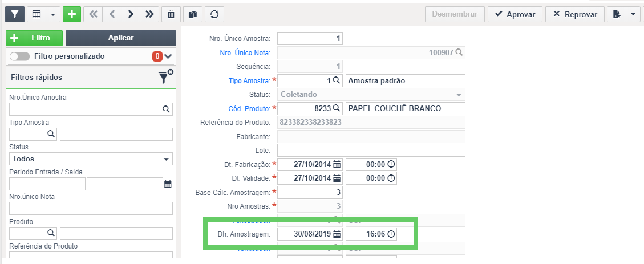This screenshot has height=264, width=644.
Task: Search Tipo Amostra in the form
Action: (336, 80)
